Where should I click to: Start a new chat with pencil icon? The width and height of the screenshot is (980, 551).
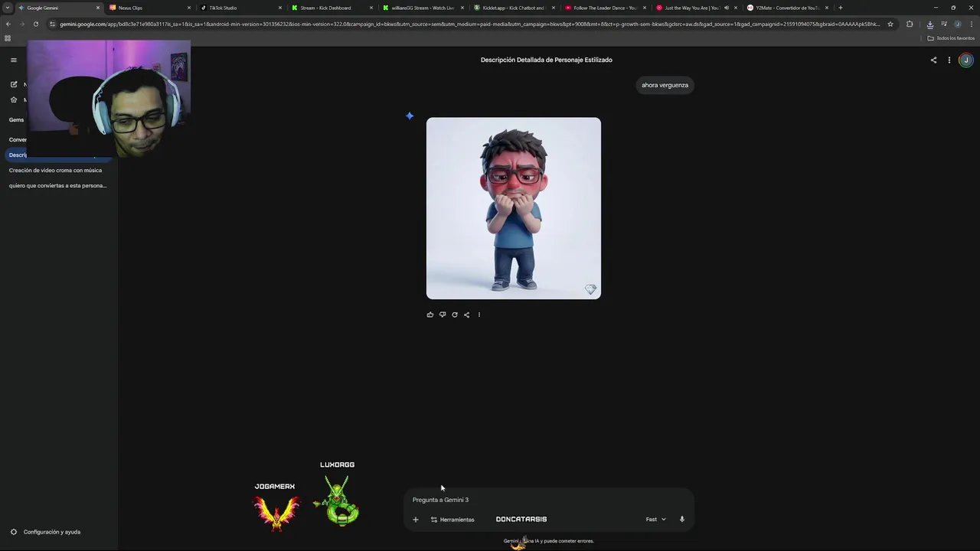14,84
